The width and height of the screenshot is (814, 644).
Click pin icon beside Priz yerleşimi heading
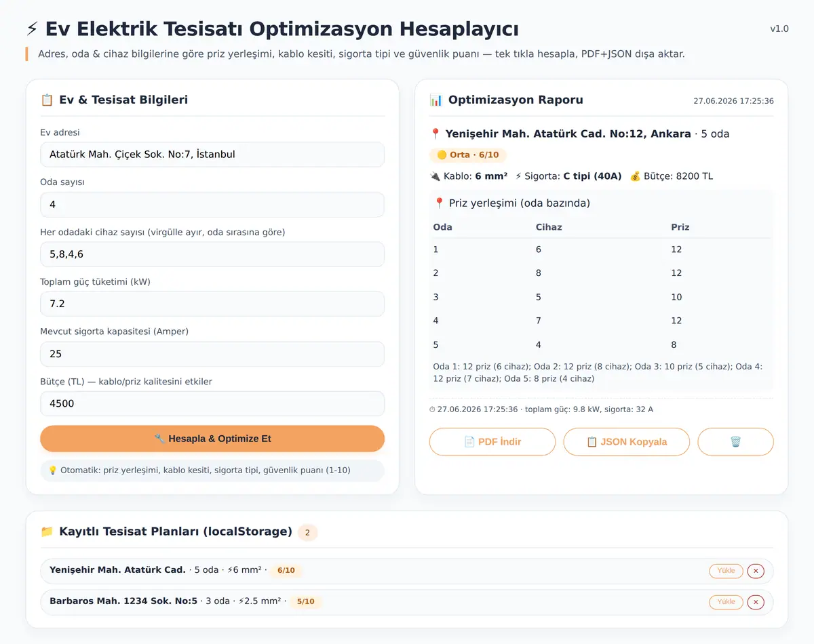tap(439, 203)
